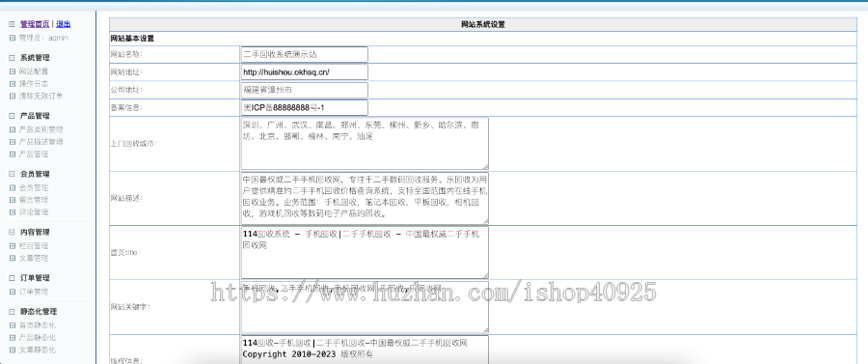Click inside the 上门回收城市 text area
This screenshot has height=364, width=868.
tap(365, 144)
